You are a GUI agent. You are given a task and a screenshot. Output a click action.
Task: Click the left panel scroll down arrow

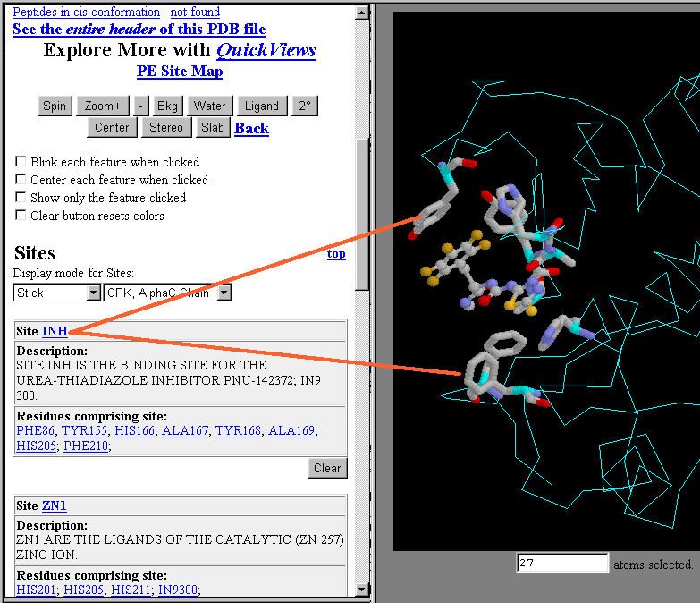pos(362,589)
